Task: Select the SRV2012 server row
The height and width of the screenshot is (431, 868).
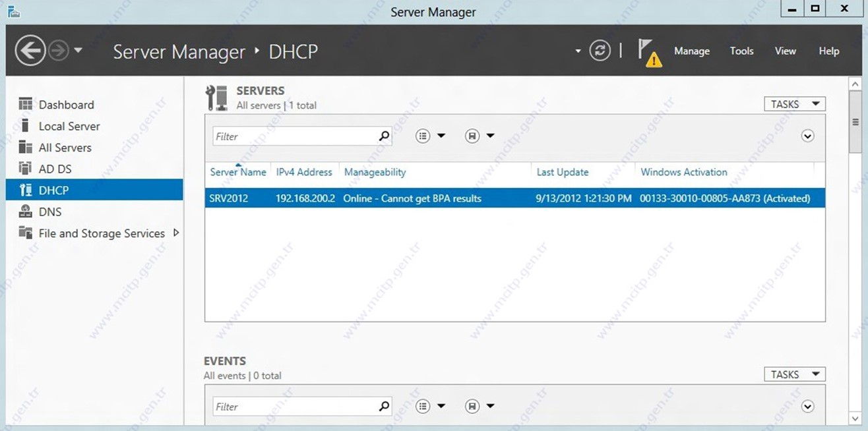Action: pyautogui.click(x=515, y=198)
